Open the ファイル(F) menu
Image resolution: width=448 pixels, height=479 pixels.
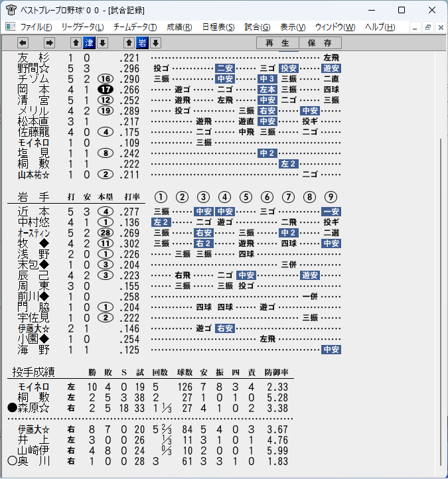pyautogui.click(x=36, y=27)
